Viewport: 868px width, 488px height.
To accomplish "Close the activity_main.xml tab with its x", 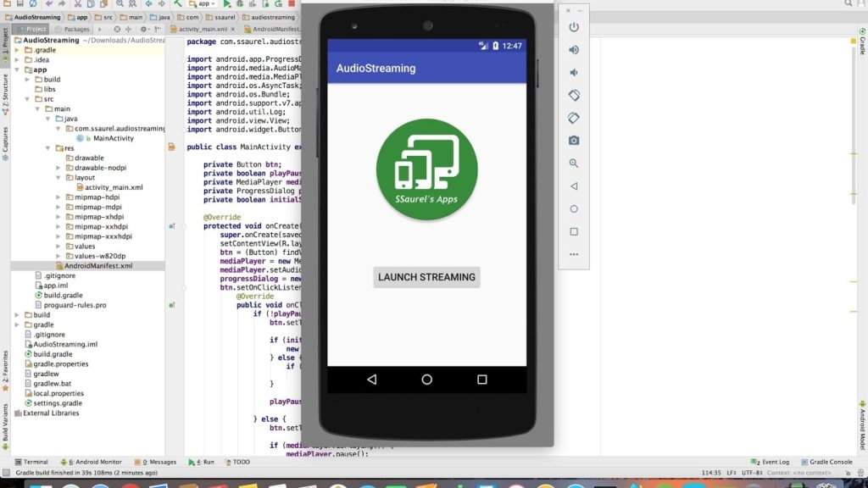I will coord(232,29).
